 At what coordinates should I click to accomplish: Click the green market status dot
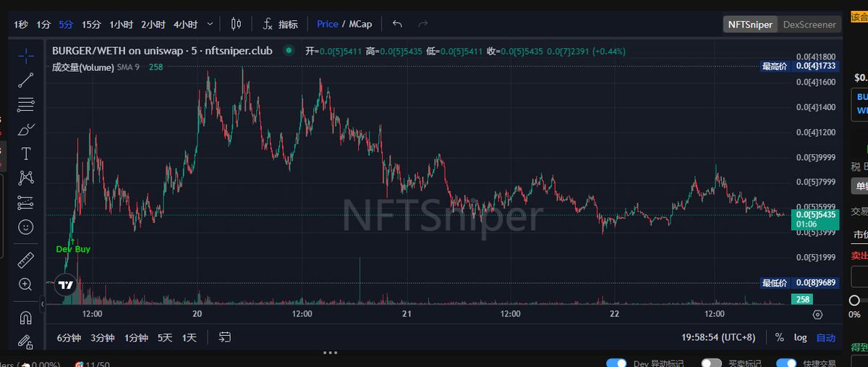click(289, 51)
